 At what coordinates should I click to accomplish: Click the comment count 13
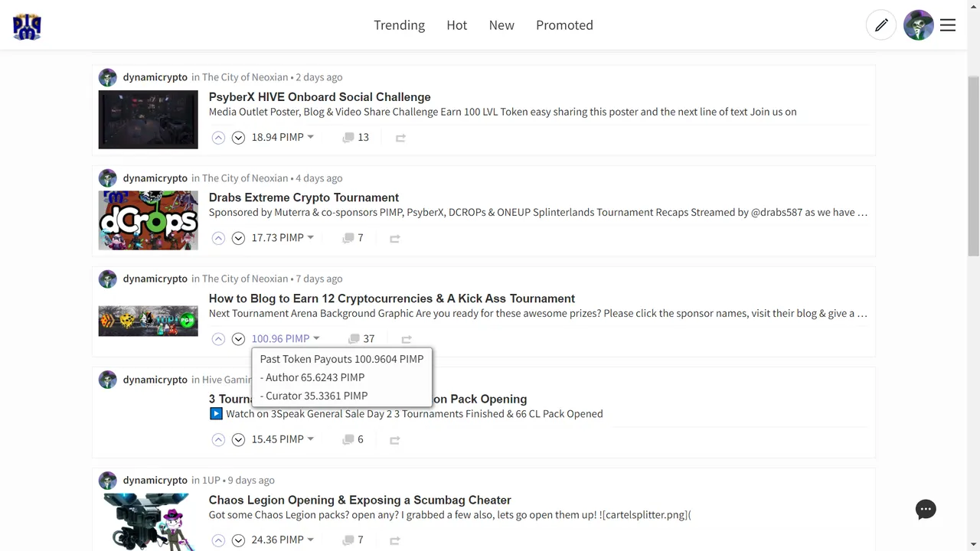click(363, 138)
